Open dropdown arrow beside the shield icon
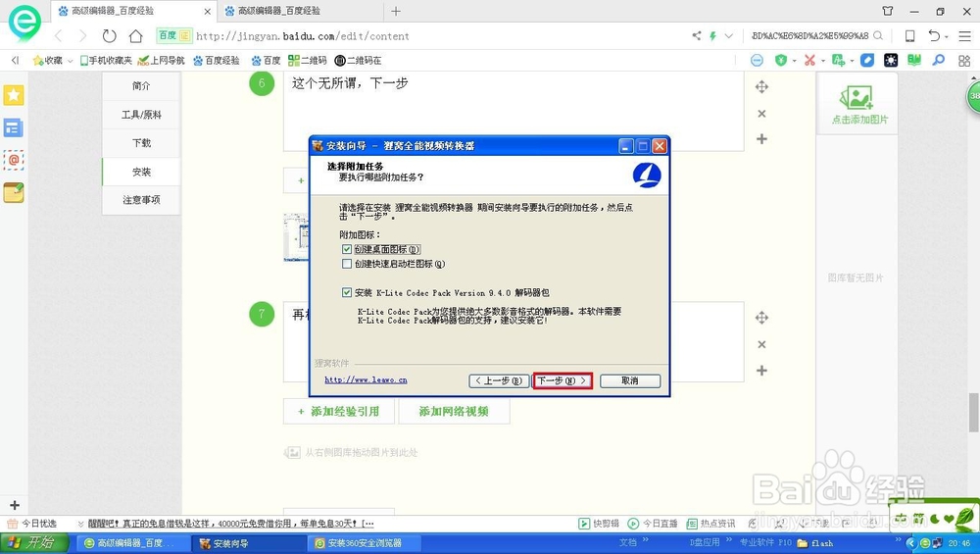The image size is (980, 554). (x=794, y=61)
